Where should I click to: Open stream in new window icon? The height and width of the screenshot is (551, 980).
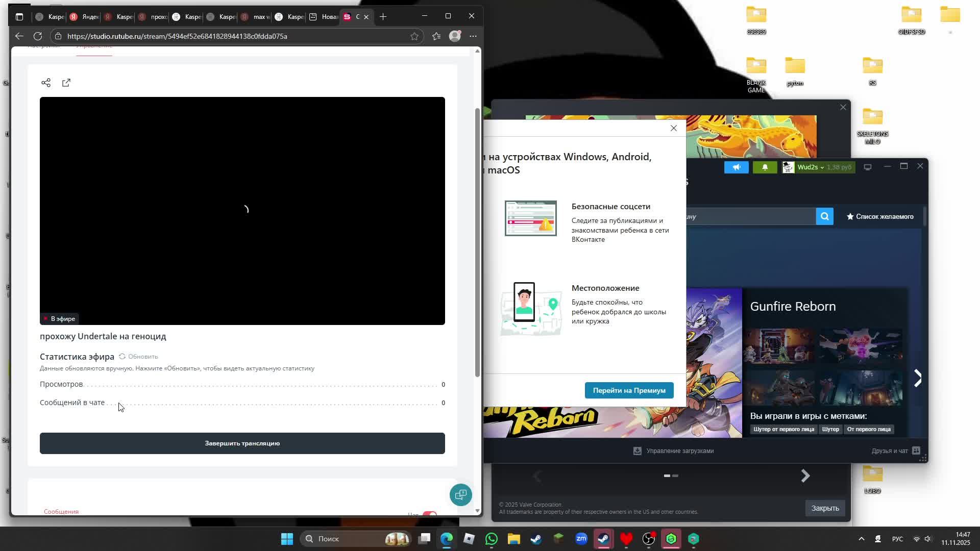pyautogui.click(x=66, y=83)
